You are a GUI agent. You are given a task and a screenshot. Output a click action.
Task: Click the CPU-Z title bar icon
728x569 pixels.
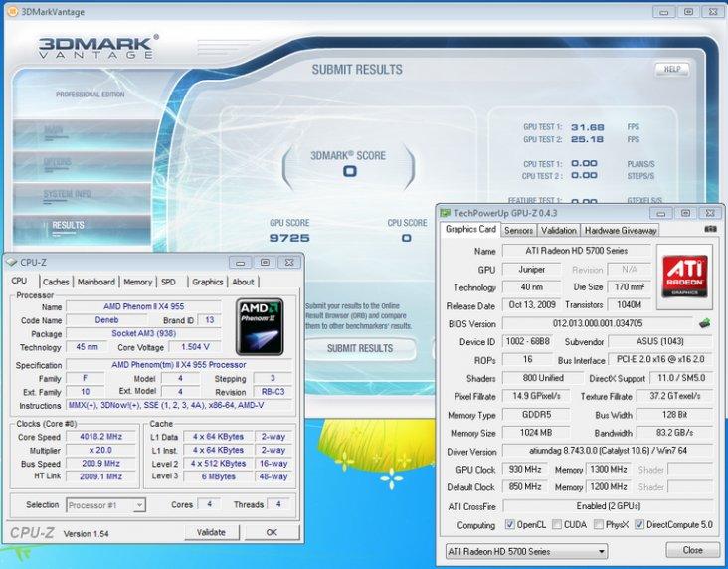(x=12, y=263)
